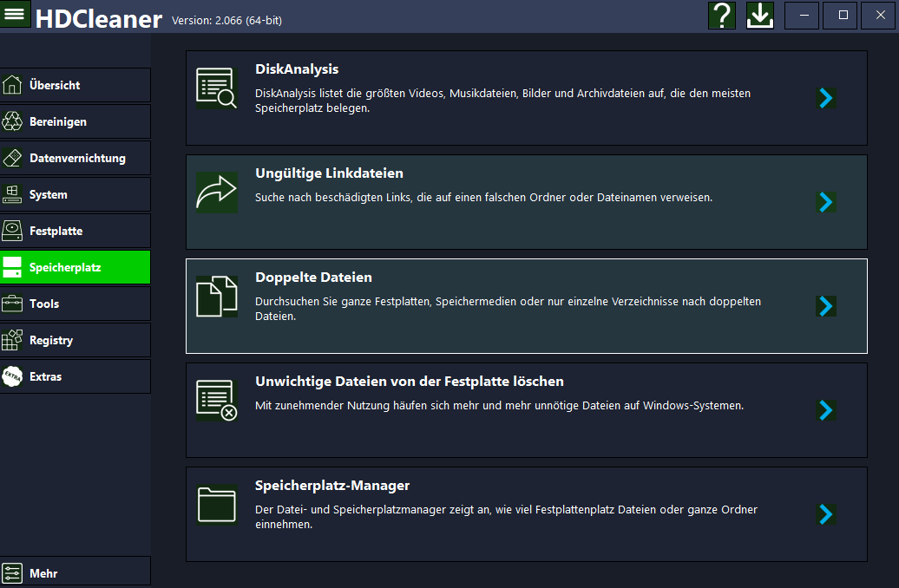Open the Tools sidebar section
Image resolution: width=899 pixels, height=588 pixels.
[75, 304]
